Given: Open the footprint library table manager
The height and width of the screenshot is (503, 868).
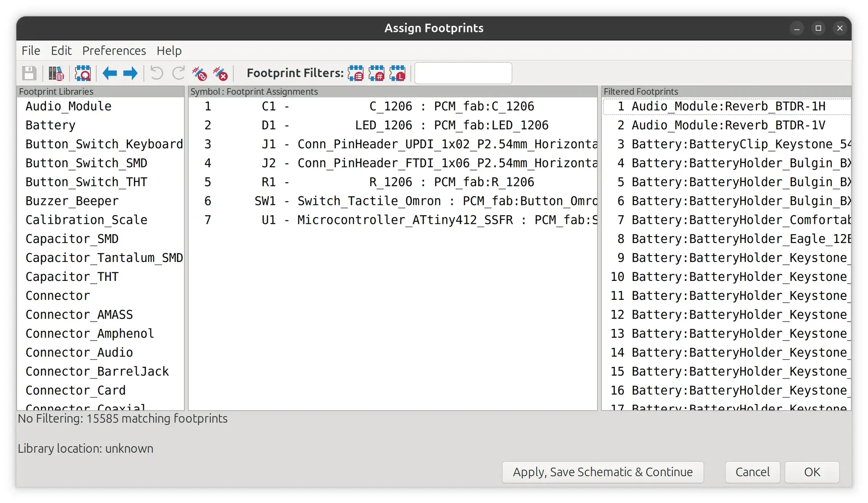Looking at the screenshot, I should 56,73.
